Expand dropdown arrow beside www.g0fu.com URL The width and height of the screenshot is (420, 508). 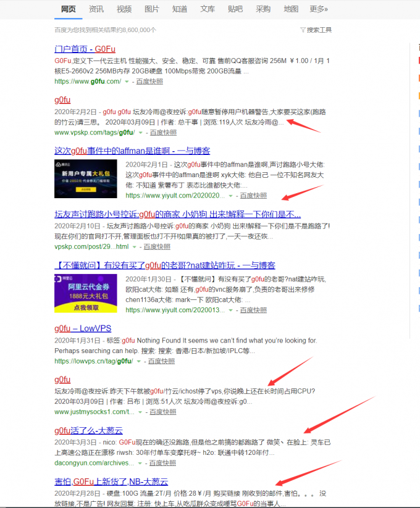(127, 81)
